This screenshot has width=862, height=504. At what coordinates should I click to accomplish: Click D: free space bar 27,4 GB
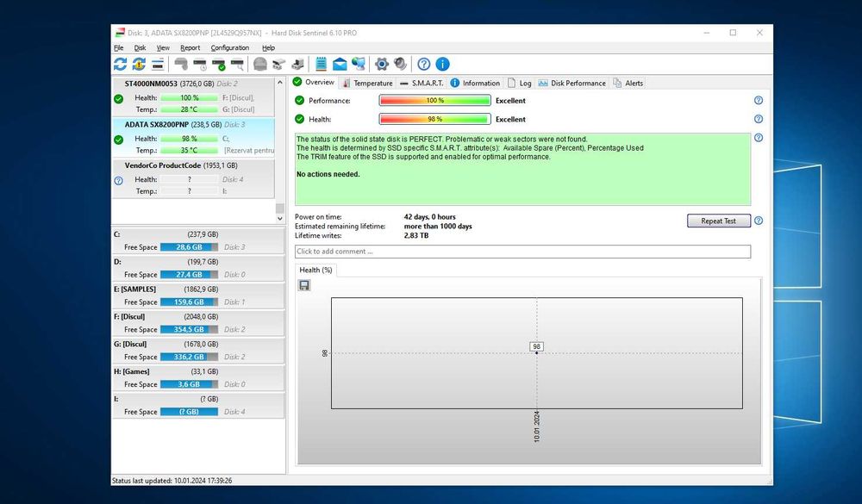pos(189,275)
